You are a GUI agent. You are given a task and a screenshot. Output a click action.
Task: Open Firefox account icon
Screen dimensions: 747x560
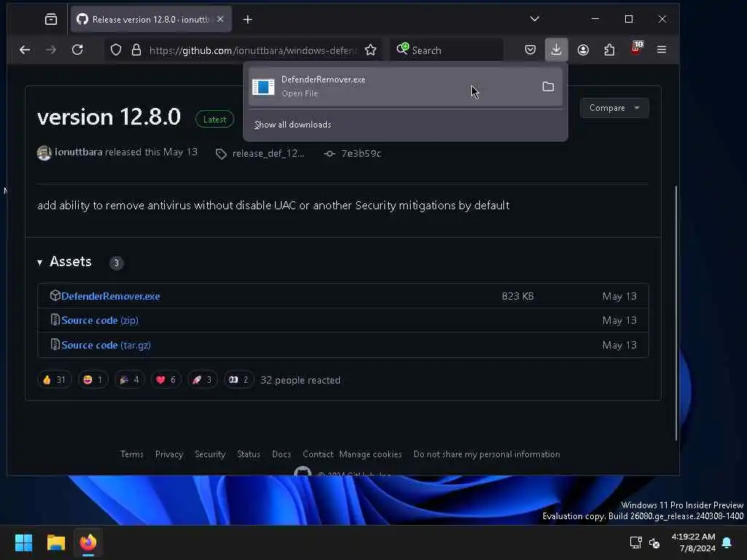tap(583, 50)
